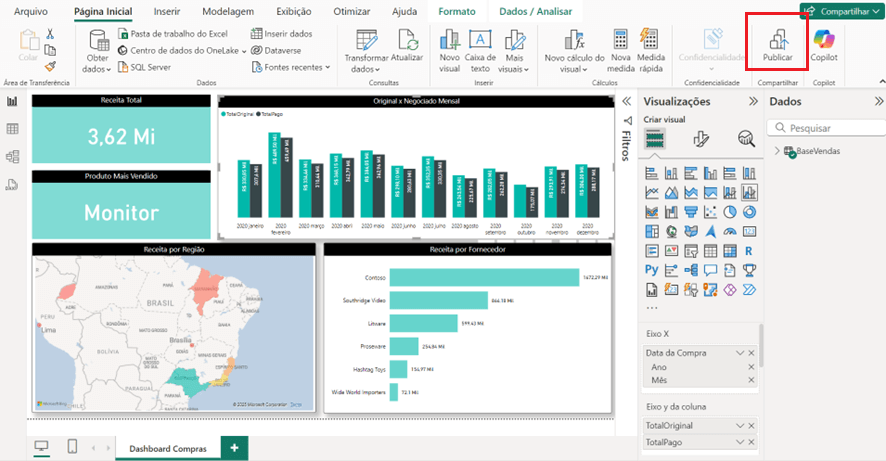Screen dimensions: 886x461
Task: Select the Build visual icon under Criar visual
Action: (654, 138)
